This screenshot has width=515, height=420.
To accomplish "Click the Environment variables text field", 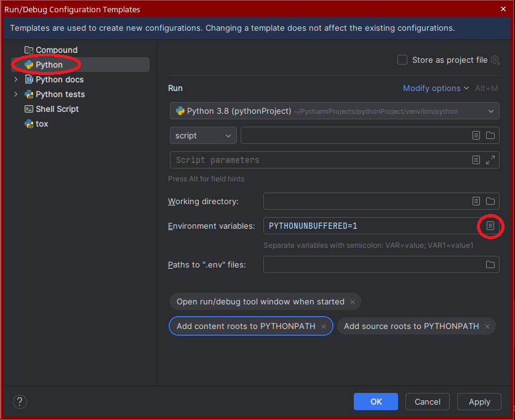I will (369, 226).
